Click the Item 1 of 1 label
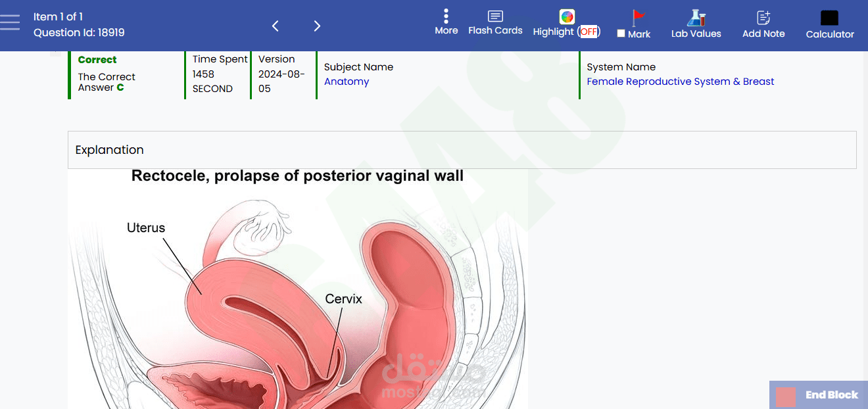 click(x=58, y=16)
